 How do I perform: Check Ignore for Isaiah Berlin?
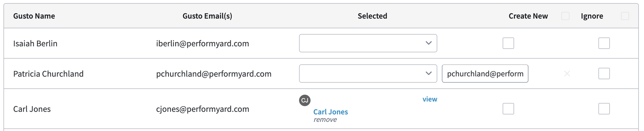tap(604, 43)
